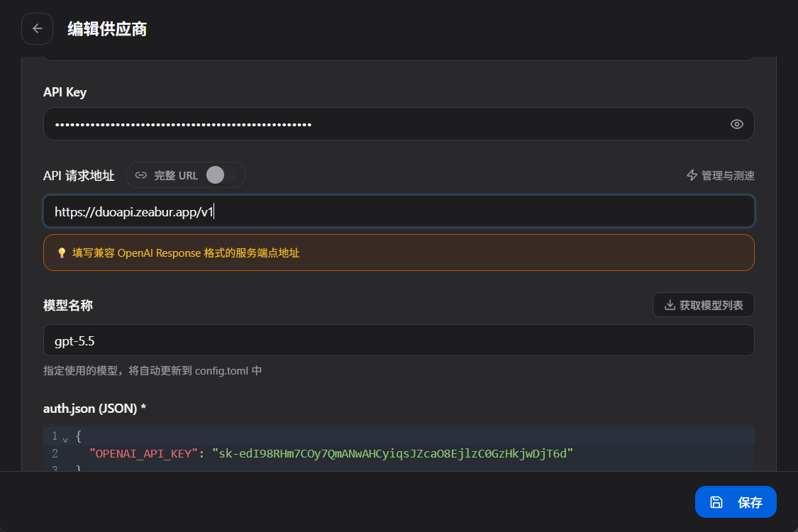798x532 pixels.
Task: Click the 获取模型列表 button
Action: pyautogui.click(x=704, y=305)
